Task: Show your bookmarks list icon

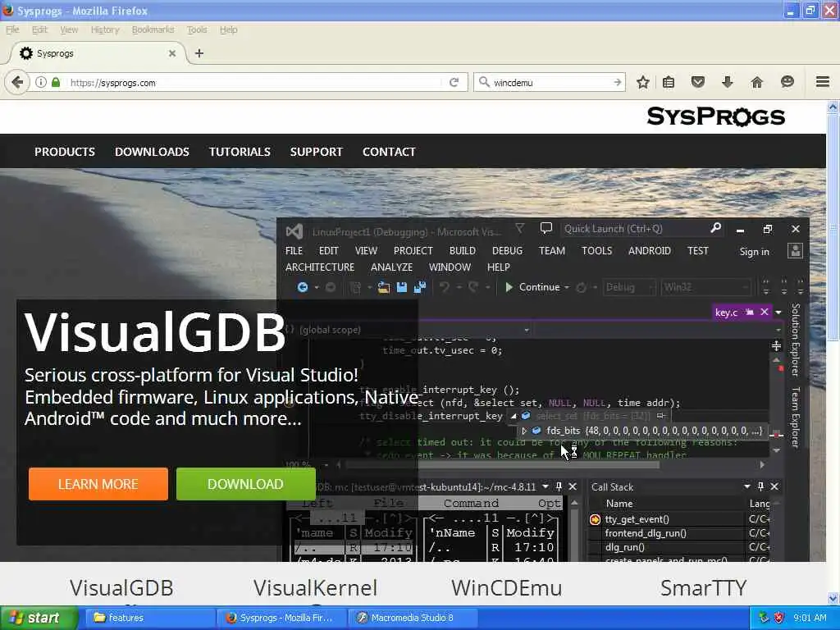Action: tap(669, 82)
